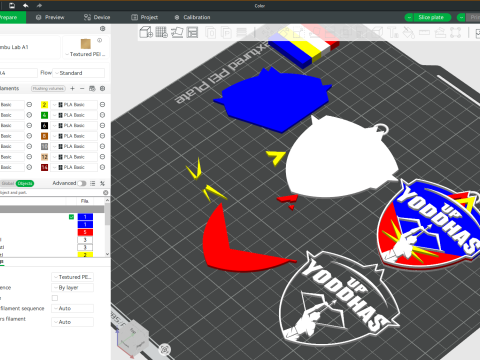
Task: Click the Undo arrow in title bar
Action: (26, 5)
